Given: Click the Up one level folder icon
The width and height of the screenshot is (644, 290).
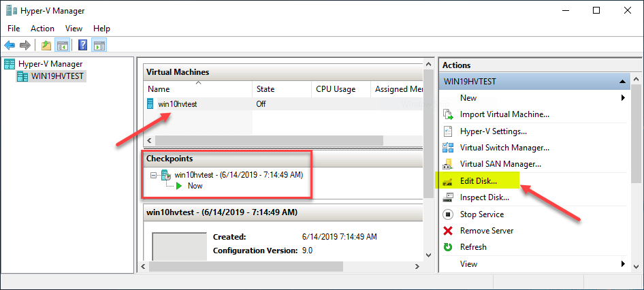Looking at the screenshot, I should (46, 45).
